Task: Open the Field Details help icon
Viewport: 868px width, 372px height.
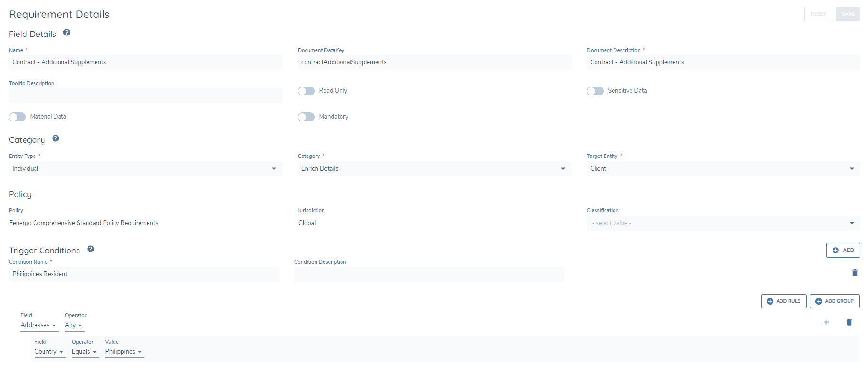Action: point(67,33)
